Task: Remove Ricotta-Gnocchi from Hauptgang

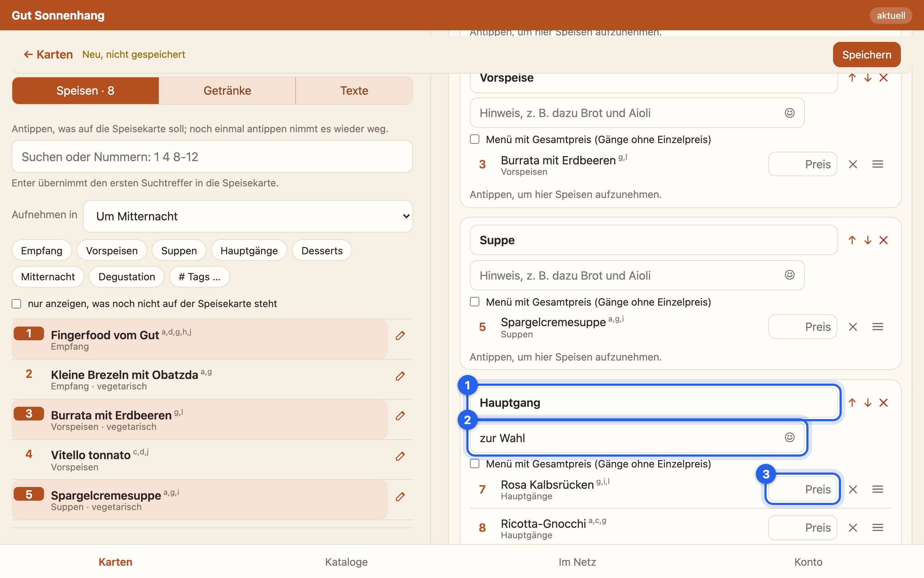Action: (853, 528)
